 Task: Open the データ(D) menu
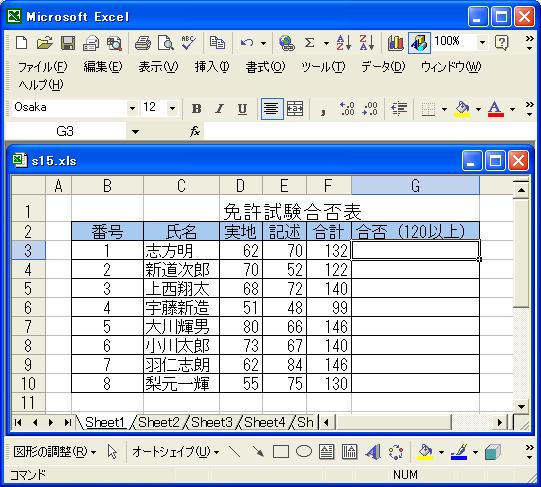[x=383, y=66]
